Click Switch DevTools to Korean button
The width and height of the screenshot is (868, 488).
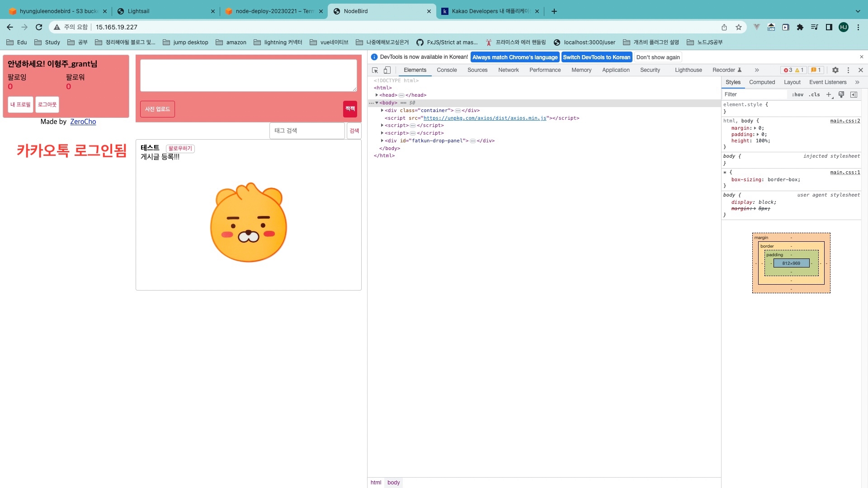[x=596, y=57]
